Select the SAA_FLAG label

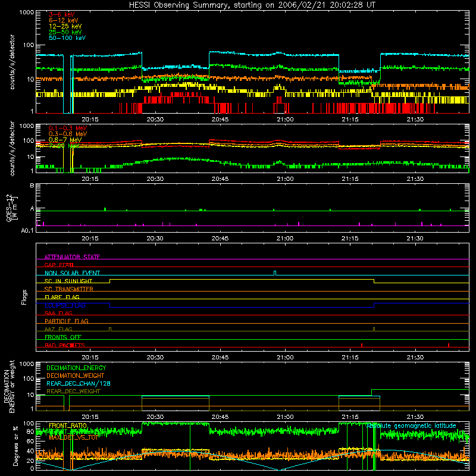[58, 313]
